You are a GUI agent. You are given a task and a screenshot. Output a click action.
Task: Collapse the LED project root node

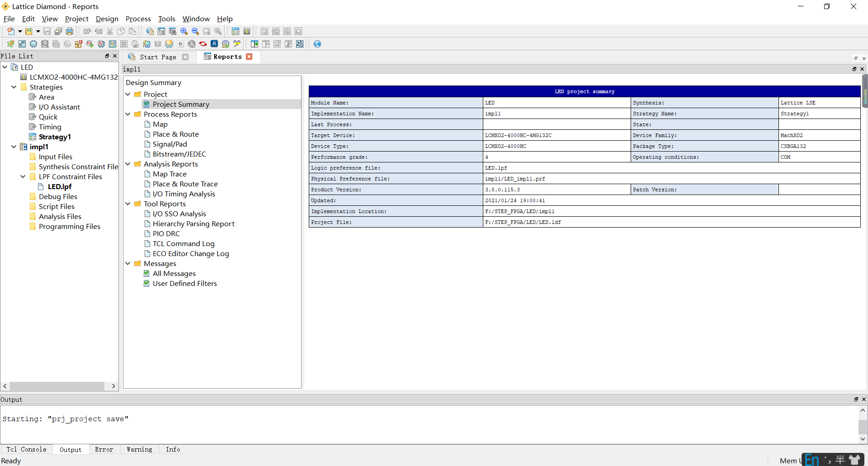[5, 67]
